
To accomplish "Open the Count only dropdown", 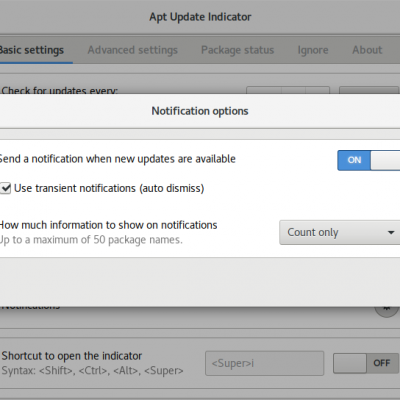I will click(x=340, y=232).
